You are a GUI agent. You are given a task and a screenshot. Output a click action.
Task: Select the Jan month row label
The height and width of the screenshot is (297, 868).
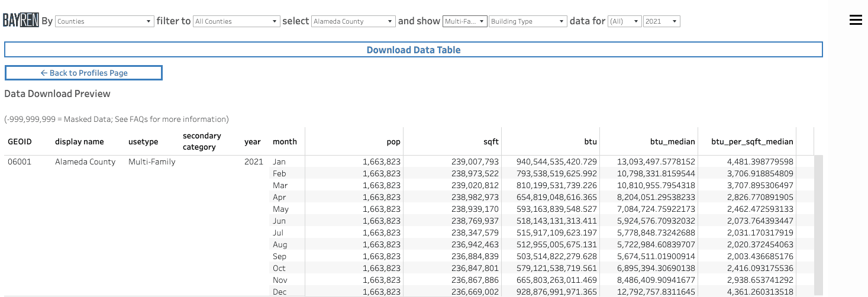coord(279,162)
